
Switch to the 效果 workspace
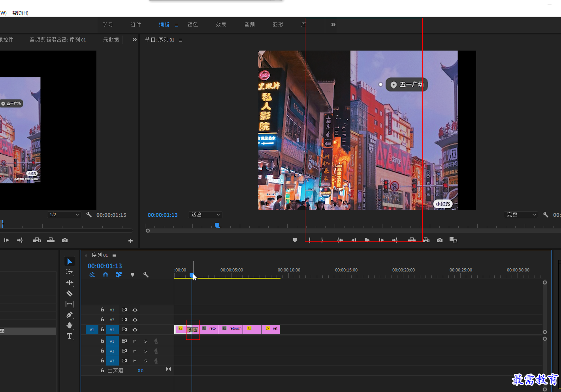(221, 24)
